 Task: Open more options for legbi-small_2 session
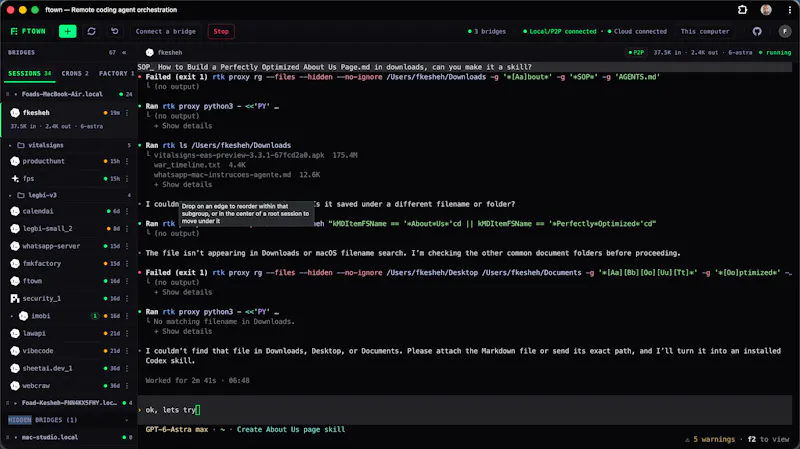[127, 229]
